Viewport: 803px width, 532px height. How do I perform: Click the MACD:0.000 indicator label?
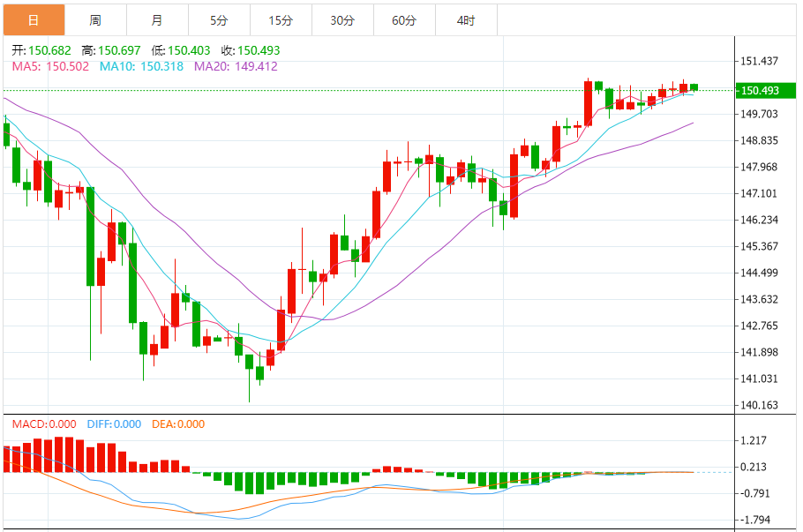[x=44, y=424]
